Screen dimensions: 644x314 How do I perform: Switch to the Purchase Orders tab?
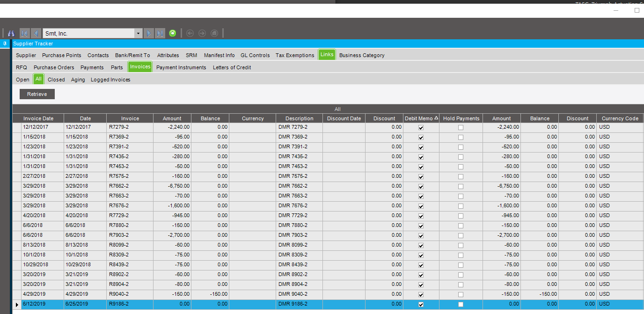pos(54,67)
